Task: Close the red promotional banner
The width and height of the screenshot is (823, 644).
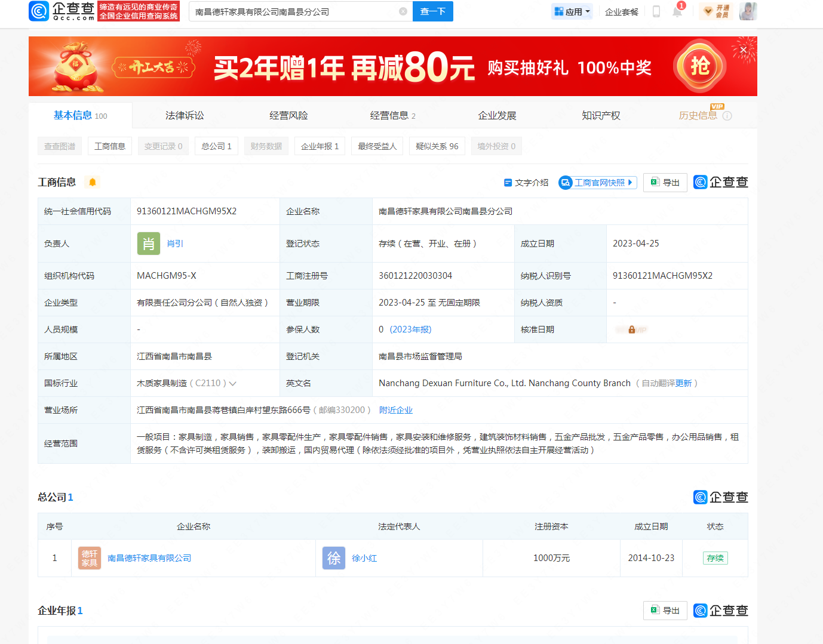Action: coord(744,50)
